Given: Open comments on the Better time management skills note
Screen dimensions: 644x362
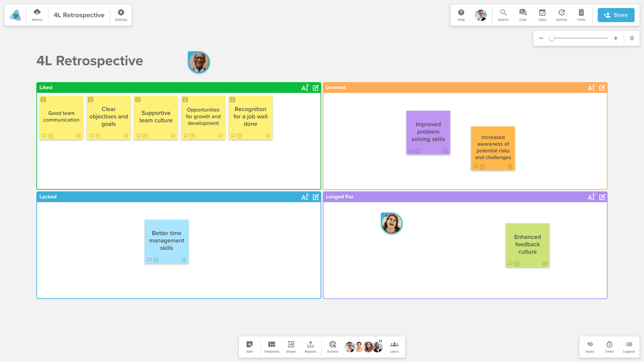Looking at the screenshot, I should (x=150, y=260).
